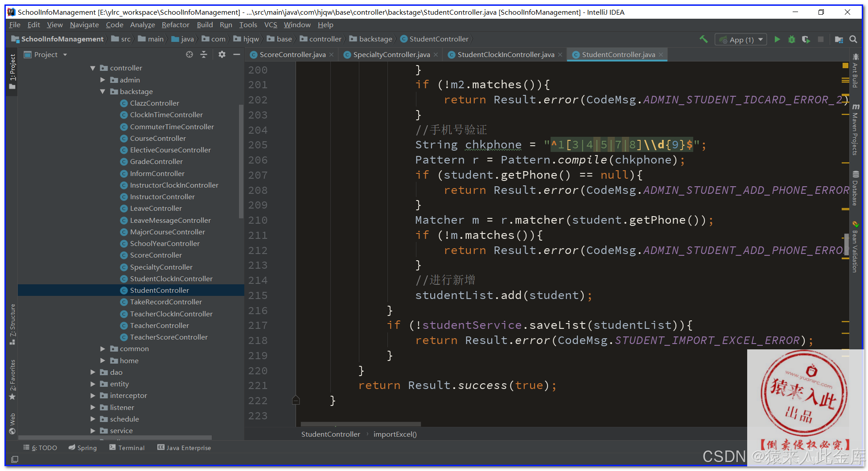Open Project panel settings gear

pos(222,54)
